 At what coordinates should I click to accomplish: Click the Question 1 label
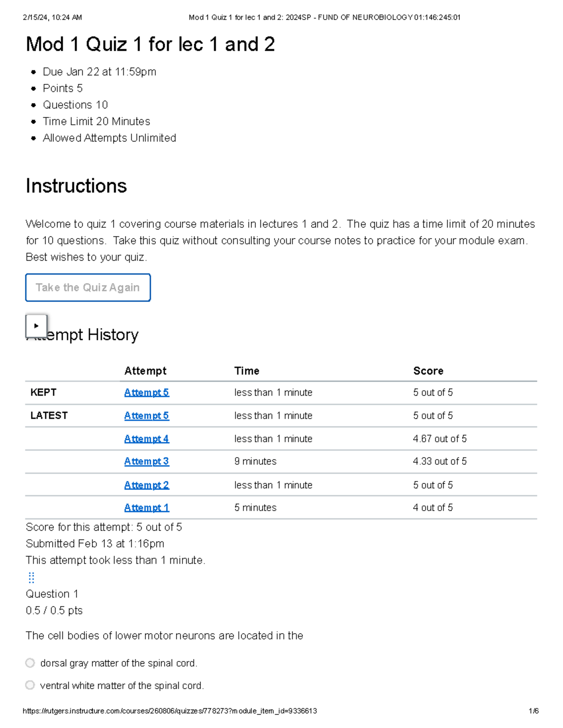pos(52,594)
